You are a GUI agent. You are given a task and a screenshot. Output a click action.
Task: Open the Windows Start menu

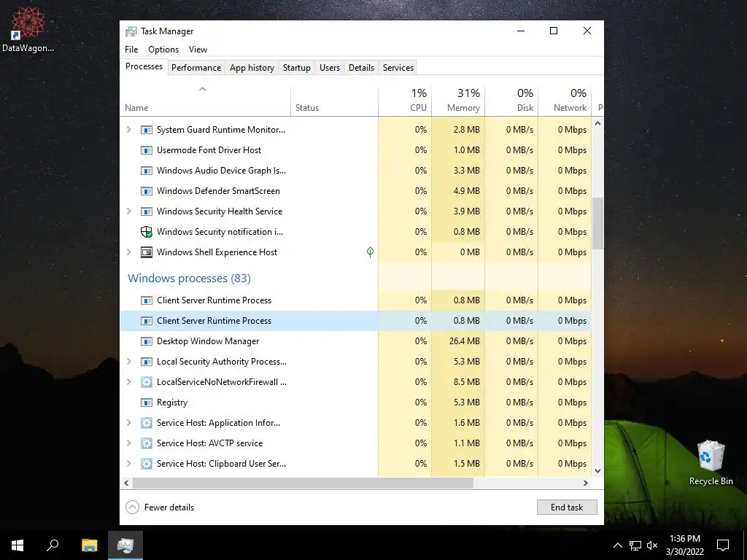point(18,545)
